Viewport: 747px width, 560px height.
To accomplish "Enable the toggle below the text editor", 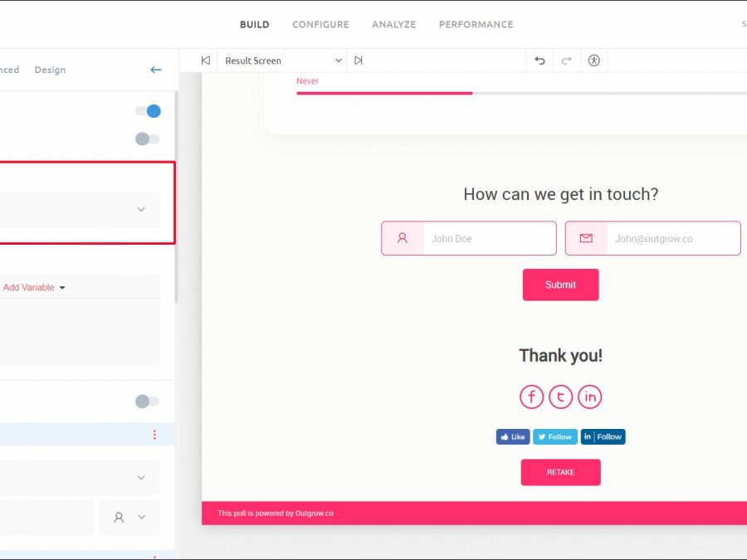I will (x=148, y=402).
